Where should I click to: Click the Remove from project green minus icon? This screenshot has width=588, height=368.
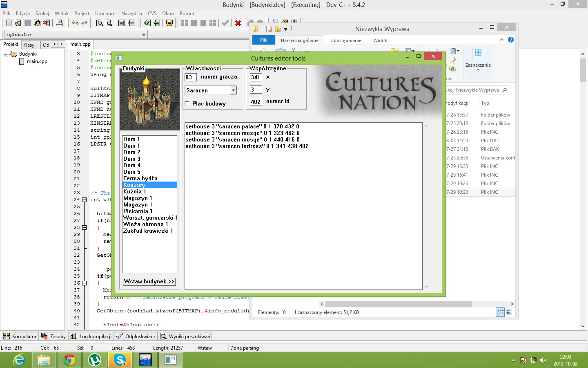tap(157, 23)
